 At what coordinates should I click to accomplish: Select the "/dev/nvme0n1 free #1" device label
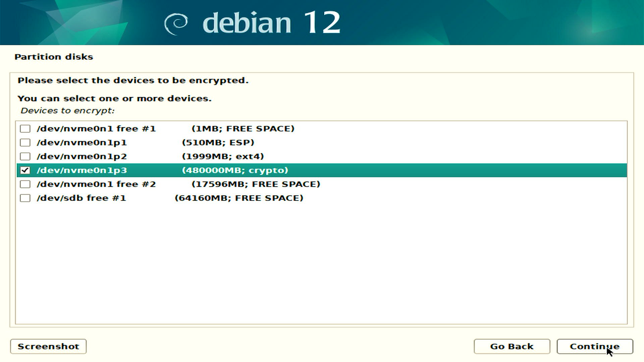(x=96, y=129)
